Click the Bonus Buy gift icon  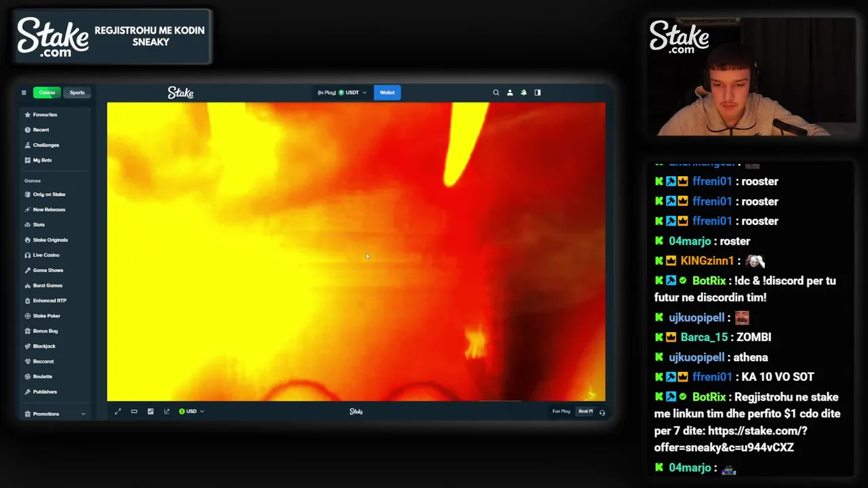[28, 331]
